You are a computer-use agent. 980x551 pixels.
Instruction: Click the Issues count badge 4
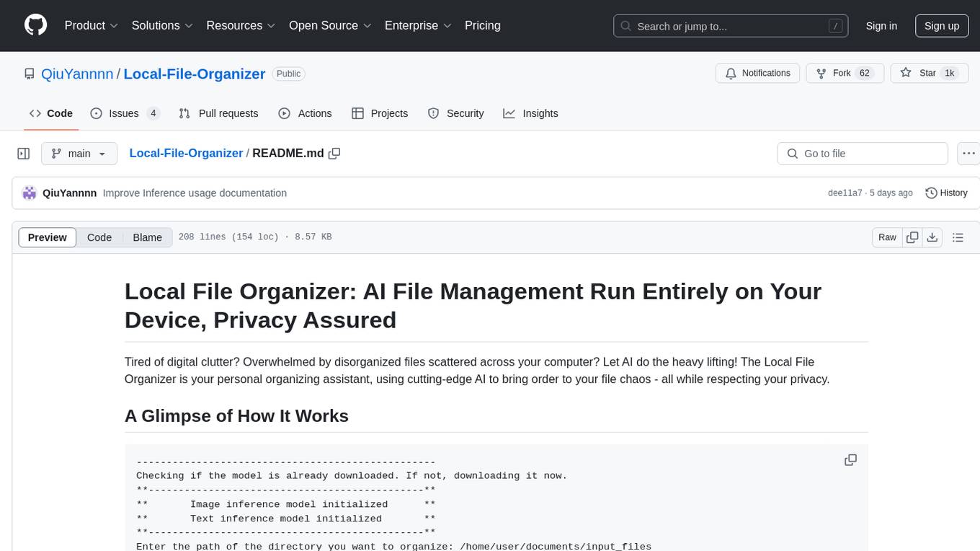point(153,113)
